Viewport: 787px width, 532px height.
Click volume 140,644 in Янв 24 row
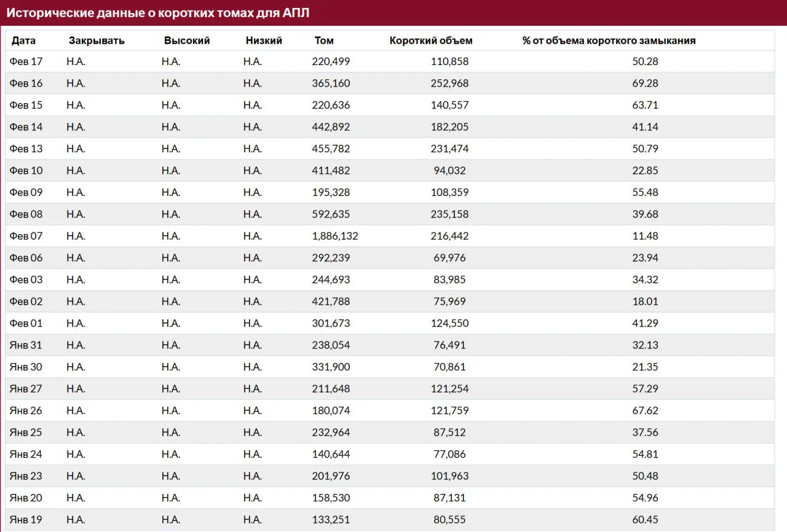coord(331,454)
